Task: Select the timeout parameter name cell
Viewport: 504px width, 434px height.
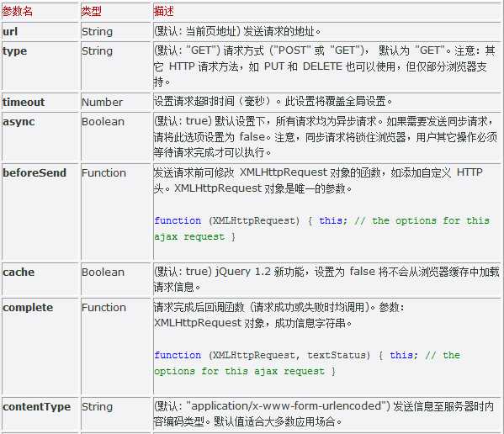Action: tap(40, 102)
